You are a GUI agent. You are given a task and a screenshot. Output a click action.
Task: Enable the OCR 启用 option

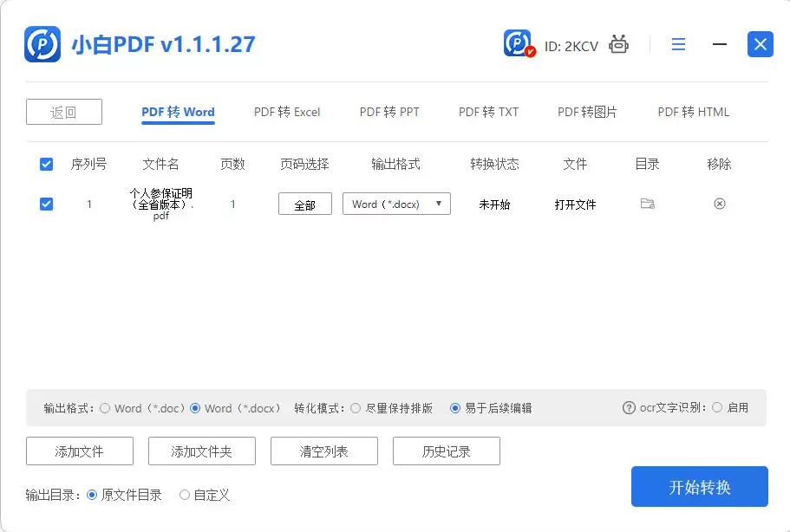pos(717,407)
